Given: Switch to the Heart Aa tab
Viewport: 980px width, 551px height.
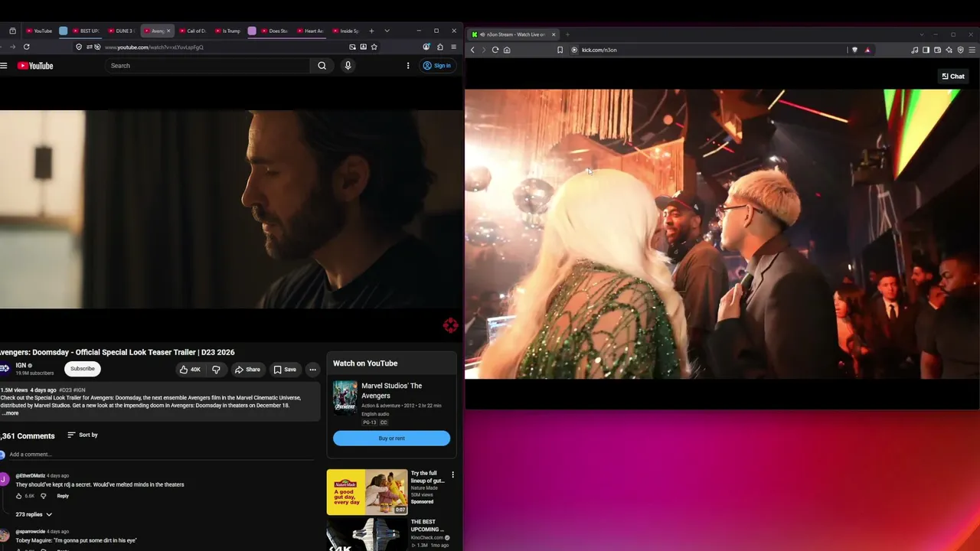Looking at the screenshot, I should pos(310,31).
